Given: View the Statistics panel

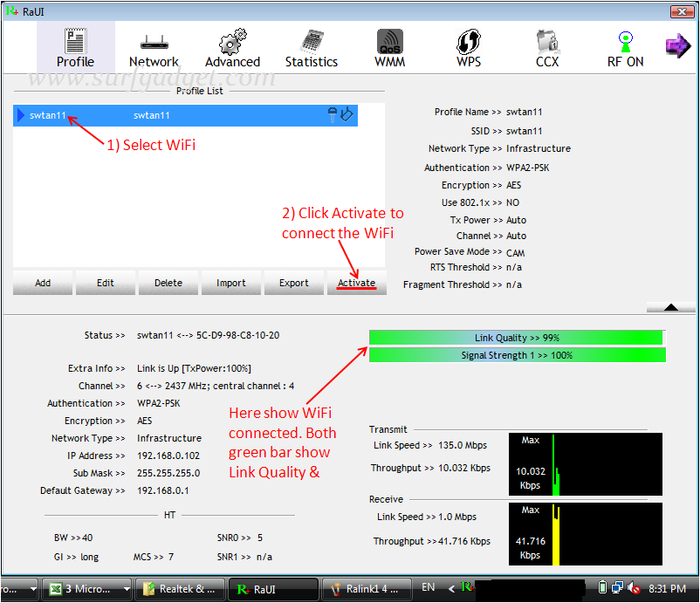Looking at the screenshot, I should [x=311, y=48].
